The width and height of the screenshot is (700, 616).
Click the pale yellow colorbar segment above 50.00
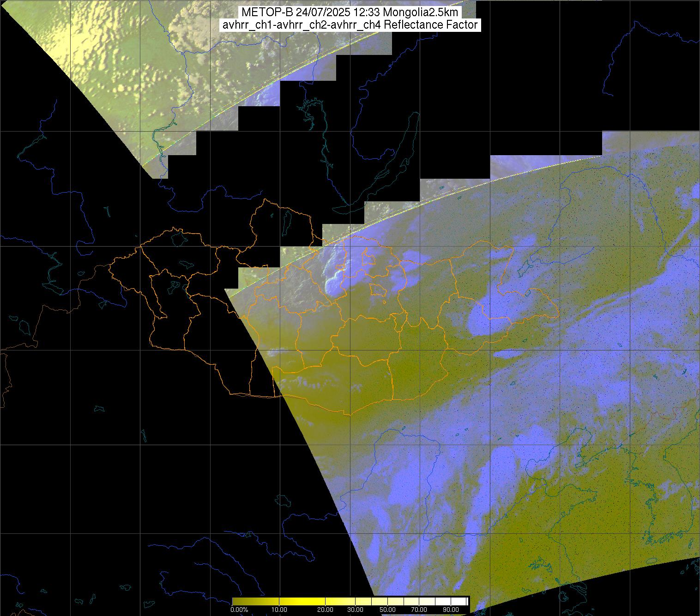(387, 601)
